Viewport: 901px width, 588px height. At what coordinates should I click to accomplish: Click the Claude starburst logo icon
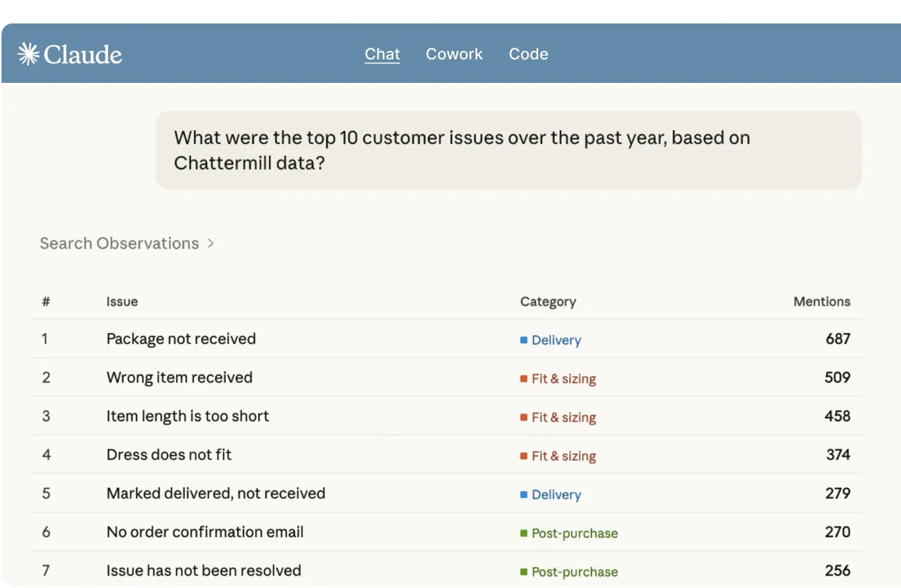28,55
